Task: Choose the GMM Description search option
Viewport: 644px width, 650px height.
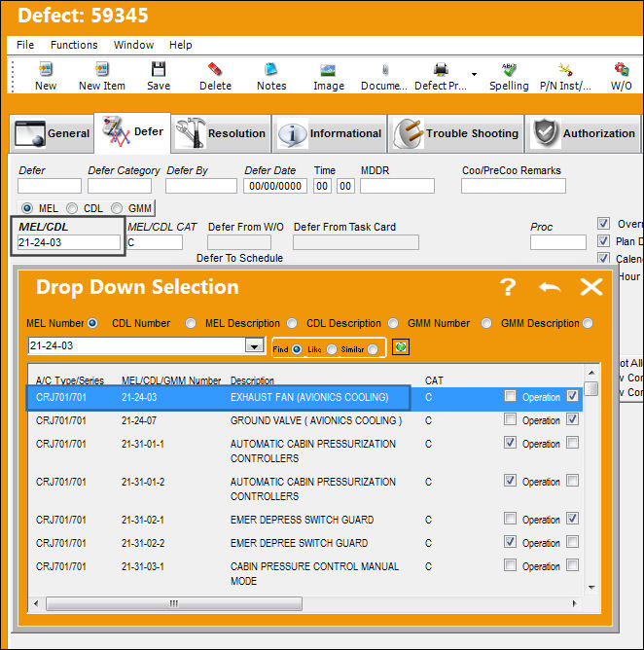Action: click(588, 323)
